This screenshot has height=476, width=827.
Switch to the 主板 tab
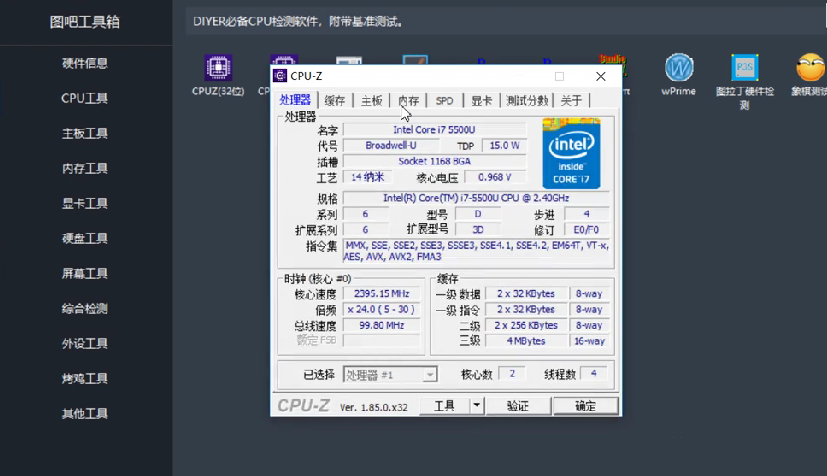pos(372,100)
